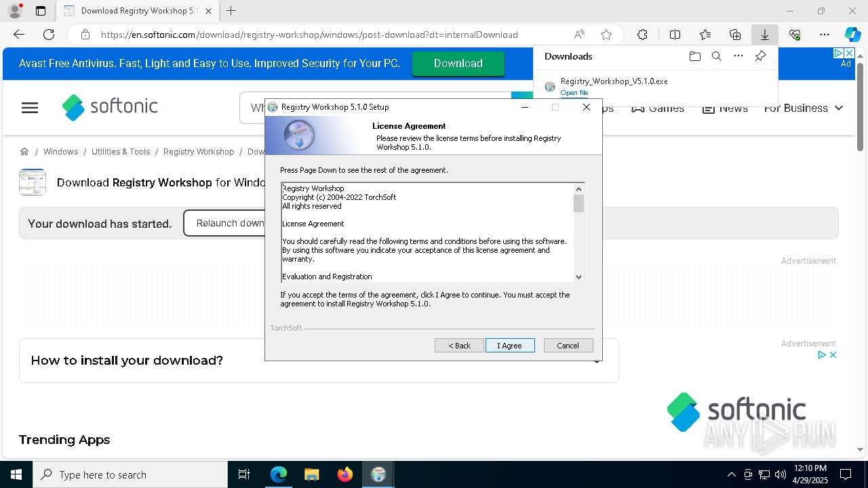The image size is (868, 488).
Task: Expand For Business dropdown
Action: (804, 108)
